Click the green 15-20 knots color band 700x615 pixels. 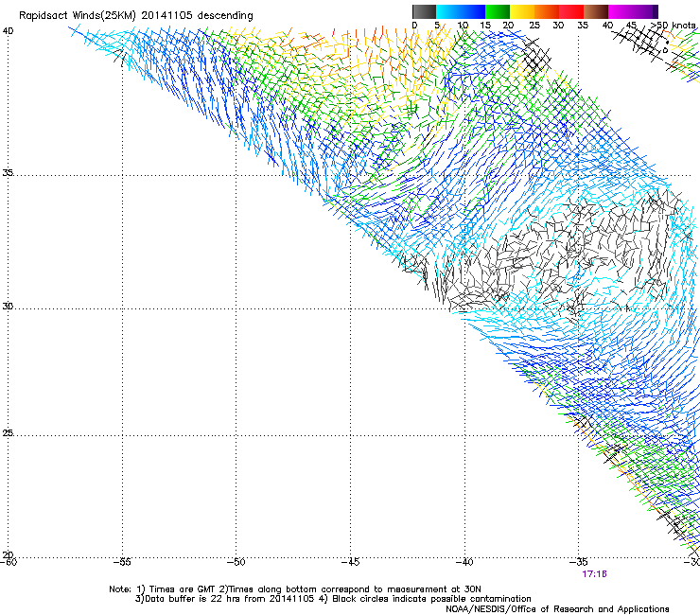[x=498, y=11]
